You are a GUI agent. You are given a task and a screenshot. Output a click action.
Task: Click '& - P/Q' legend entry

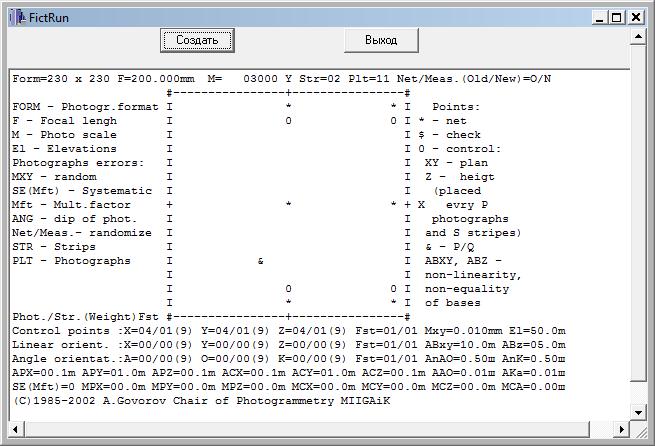(449, 247)
